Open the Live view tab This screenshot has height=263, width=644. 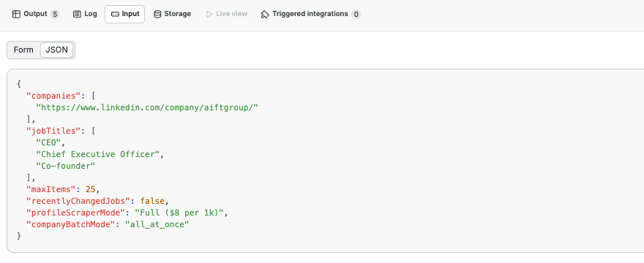click(x=227, y=14)
